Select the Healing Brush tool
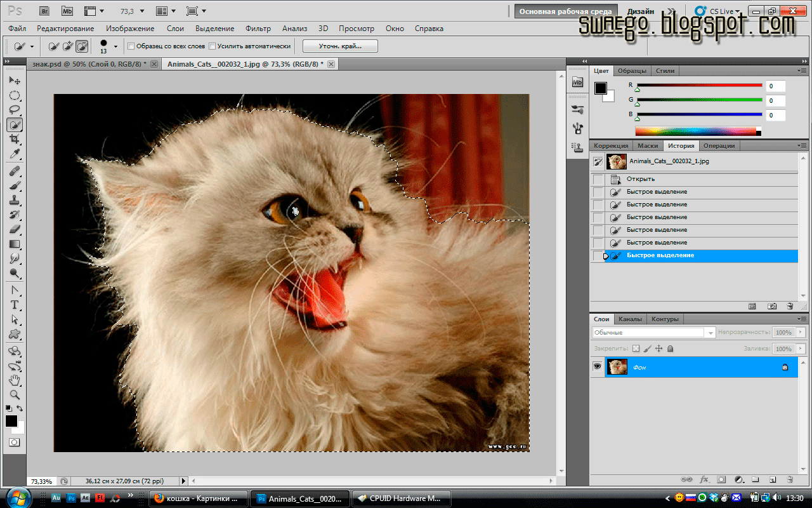 coord(15,171)
